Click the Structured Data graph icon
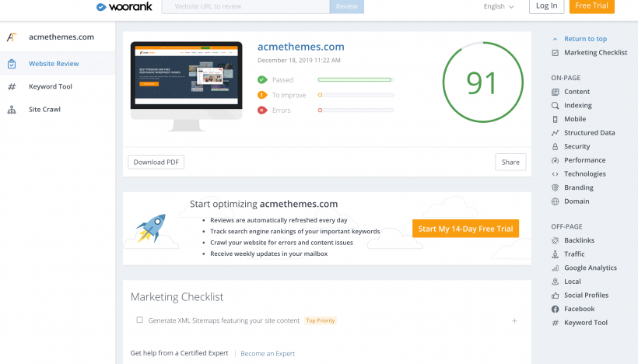 click(x=555, y=133)
